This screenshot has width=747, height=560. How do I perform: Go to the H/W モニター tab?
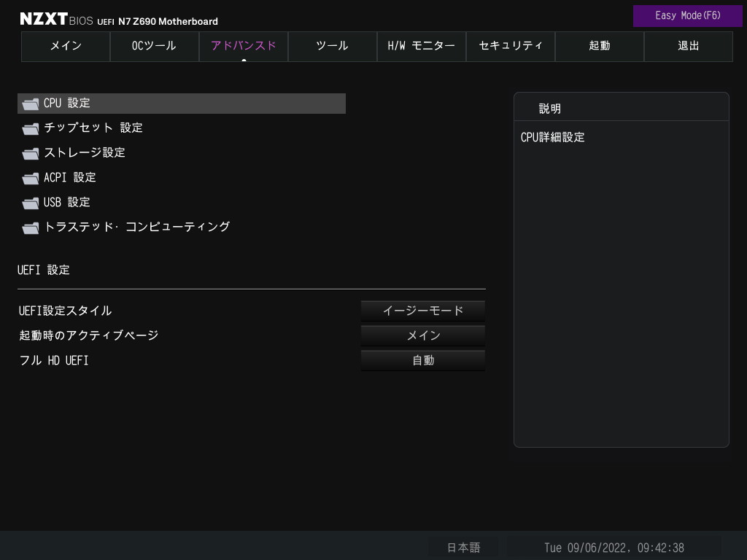coord(421,46)
